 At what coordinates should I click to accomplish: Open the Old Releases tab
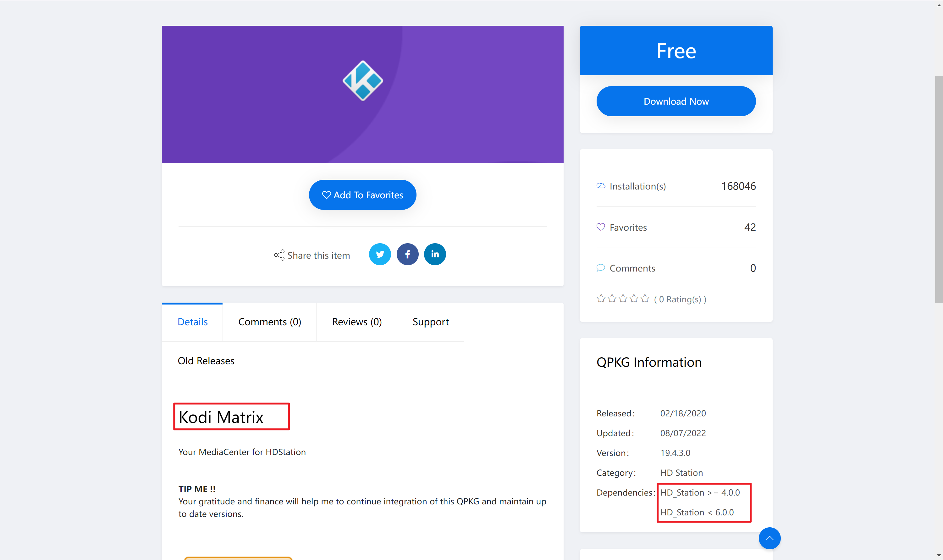(206, 361)
